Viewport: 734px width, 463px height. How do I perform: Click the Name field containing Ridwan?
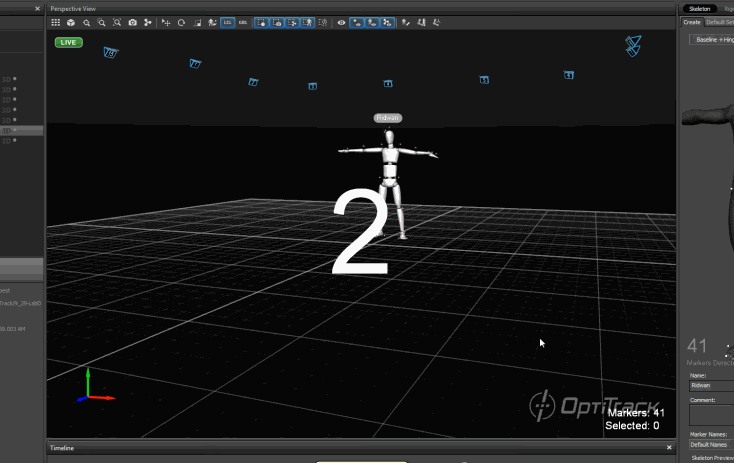tap(712, 386)
